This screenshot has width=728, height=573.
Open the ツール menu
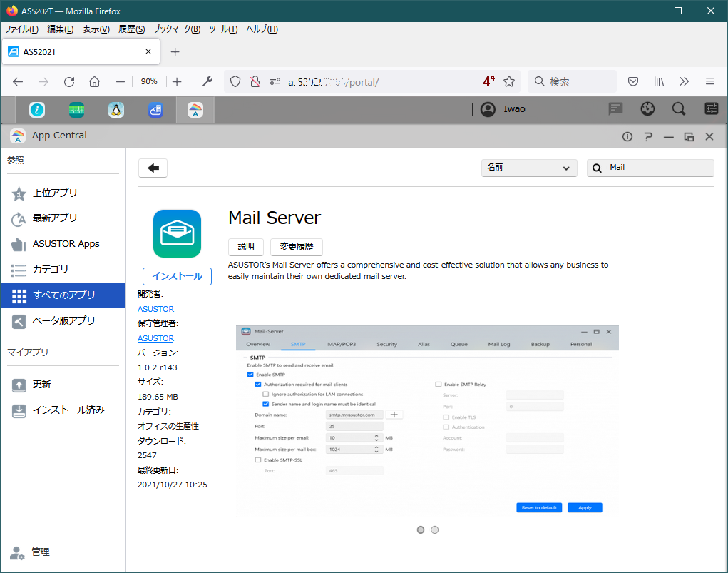click(x=223, y=29)
